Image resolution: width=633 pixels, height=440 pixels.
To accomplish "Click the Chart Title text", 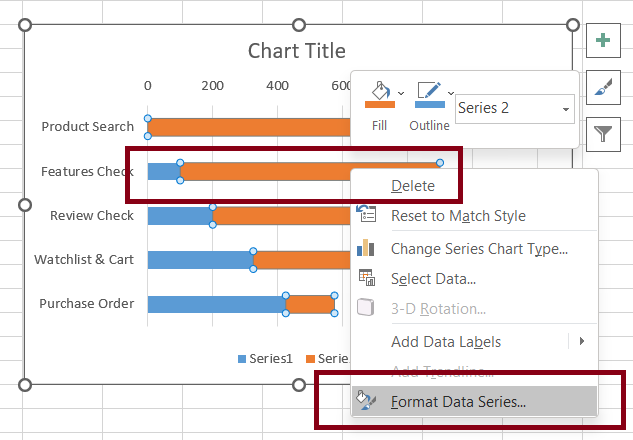I will pos(297,51).
